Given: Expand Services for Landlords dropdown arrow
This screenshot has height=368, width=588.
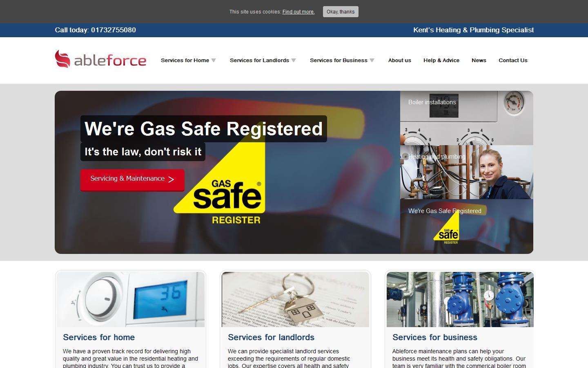Looking at the screenshot, I should (x=294, y=61).
